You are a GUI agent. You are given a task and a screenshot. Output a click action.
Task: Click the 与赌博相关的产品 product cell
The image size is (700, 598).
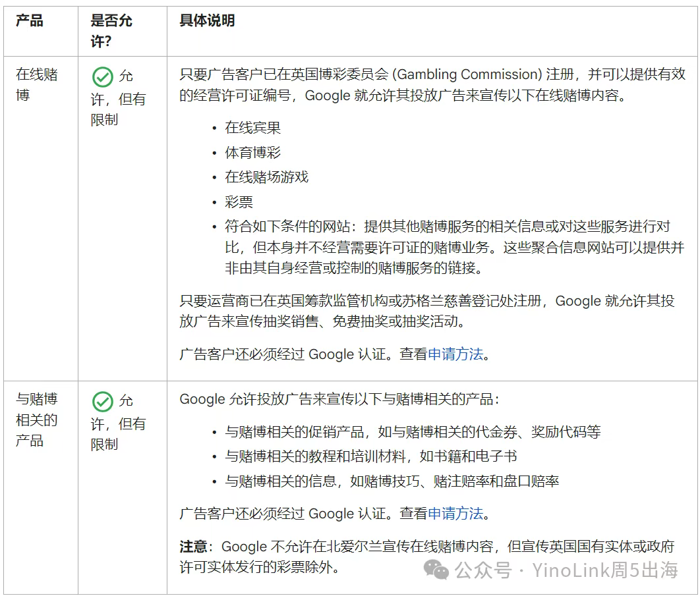pyautogui.click(x=37, y=420)
